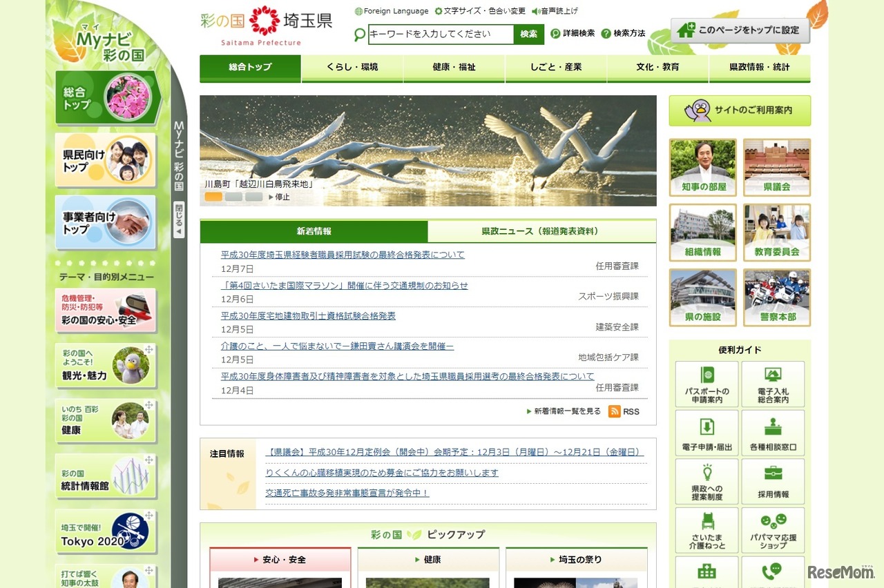Open 安心・安全 pickup panel
The width and height of the screenshot is (884, 588).
pyautogui.click(x=280, y=560)
